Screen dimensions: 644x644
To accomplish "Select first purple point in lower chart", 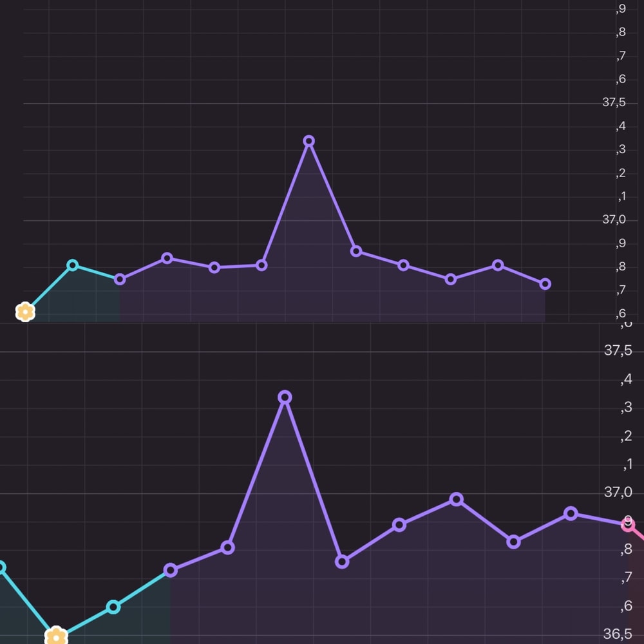I will (x=171, y=570).
